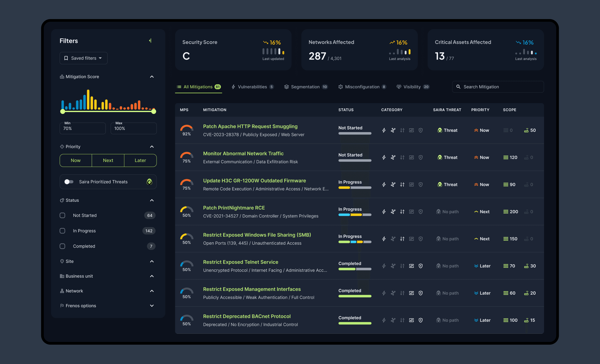This screenshot has height=364, width=600.
Task: Collapse the Mitigation Score section
Action: coord(152,77)
